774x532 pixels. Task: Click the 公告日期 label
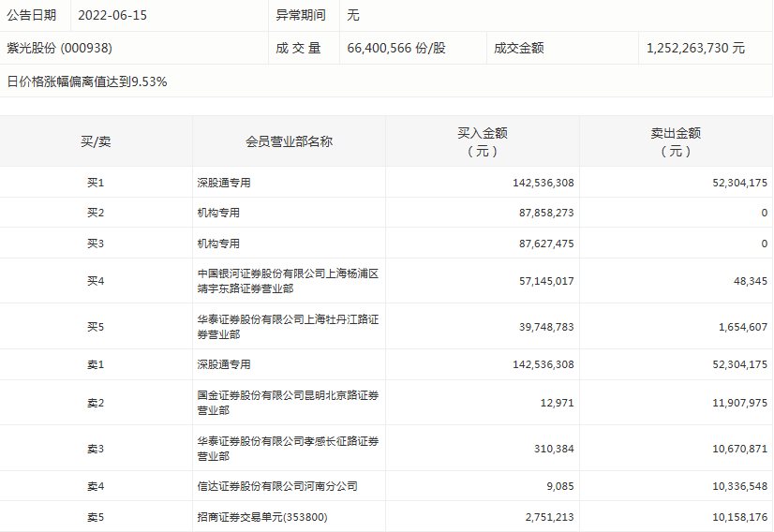(31, 15)
